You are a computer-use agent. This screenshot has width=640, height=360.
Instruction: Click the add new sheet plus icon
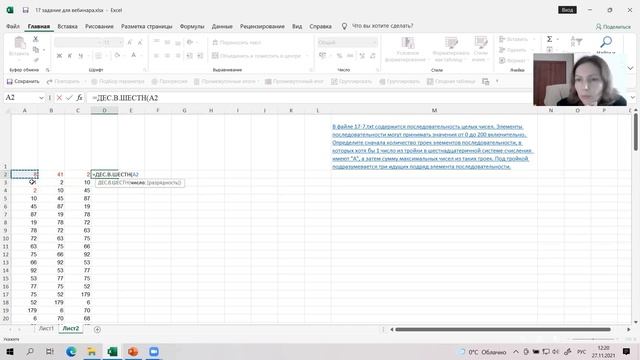tap(97, 329)
